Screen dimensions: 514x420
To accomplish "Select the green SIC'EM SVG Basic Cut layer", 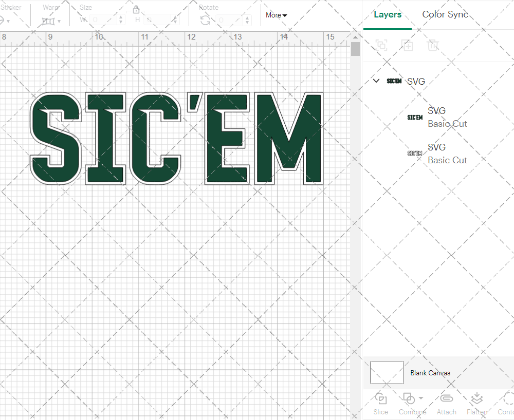I will [x=438, y=117].
